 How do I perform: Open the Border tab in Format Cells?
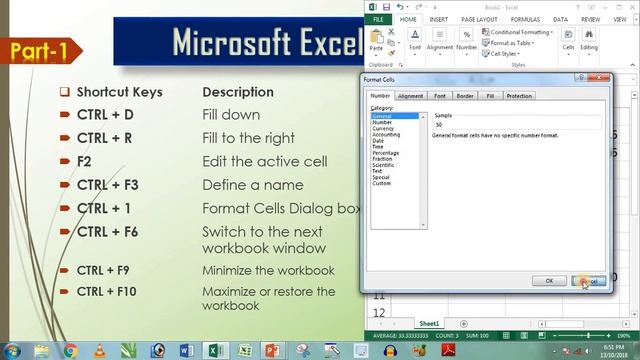tap(465, 96)
